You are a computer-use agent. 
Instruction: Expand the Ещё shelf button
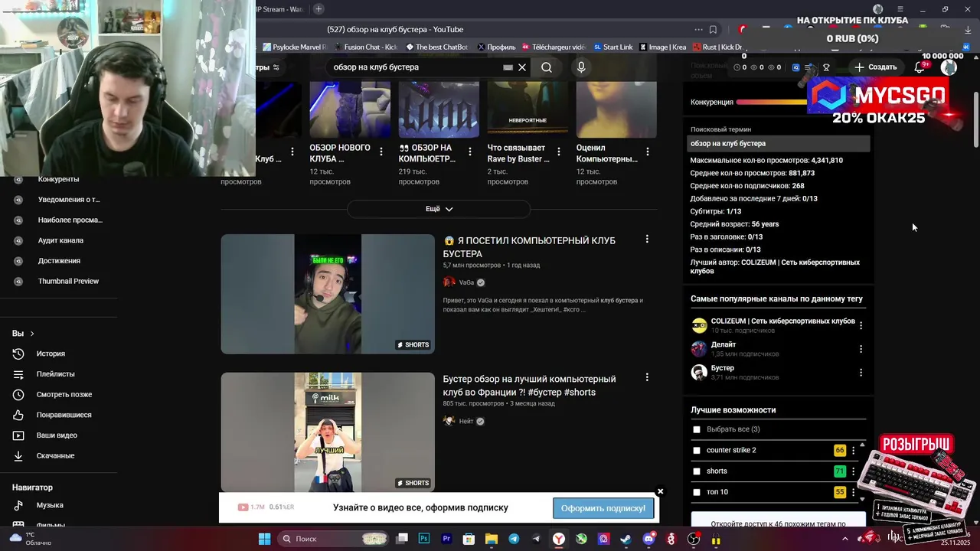click(439, 209)
